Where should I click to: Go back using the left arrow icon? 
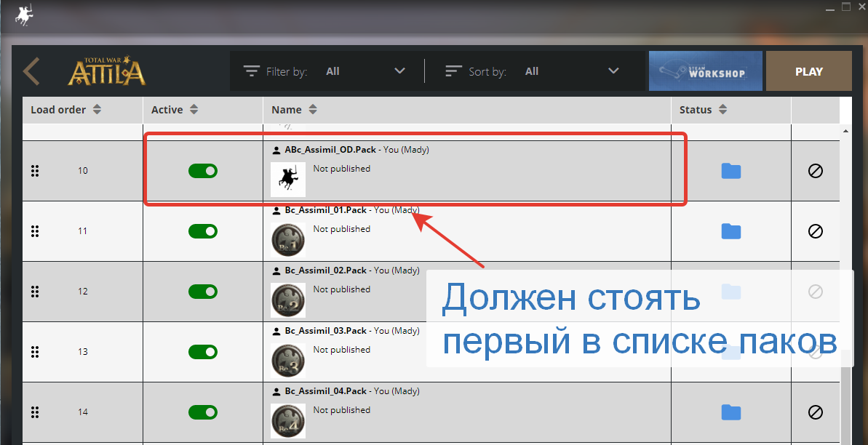(x=31, y=71)
